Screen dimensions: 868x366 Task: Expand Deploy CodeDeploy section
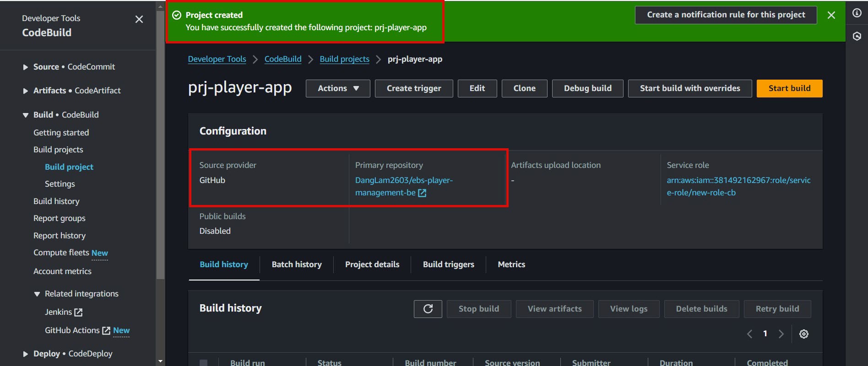click(x=26, y=354)
